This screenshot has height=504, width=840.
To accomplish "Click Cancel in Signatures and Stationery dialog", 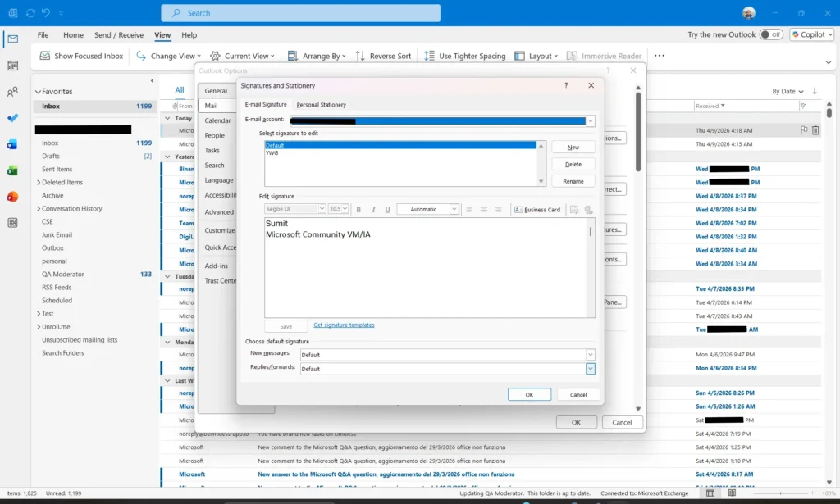I will (x=578, y=394).
